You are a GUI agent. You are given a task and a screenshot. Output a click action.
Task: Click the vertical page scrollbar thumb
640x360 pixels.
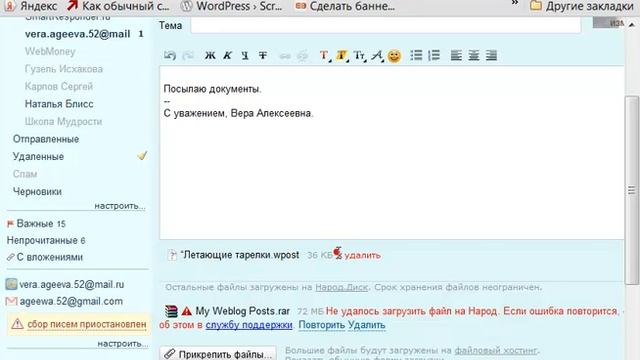[x=632, y=190]
